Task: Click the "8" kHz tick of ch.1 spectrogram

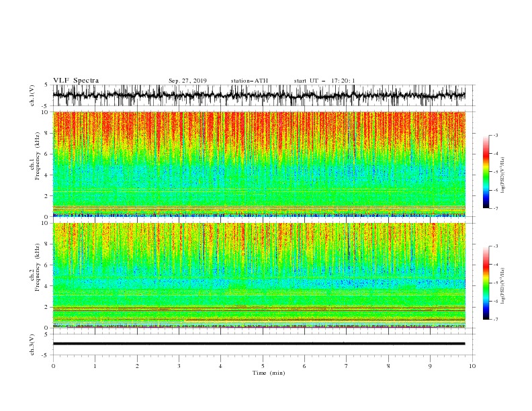Action: [x=47, y=133]
